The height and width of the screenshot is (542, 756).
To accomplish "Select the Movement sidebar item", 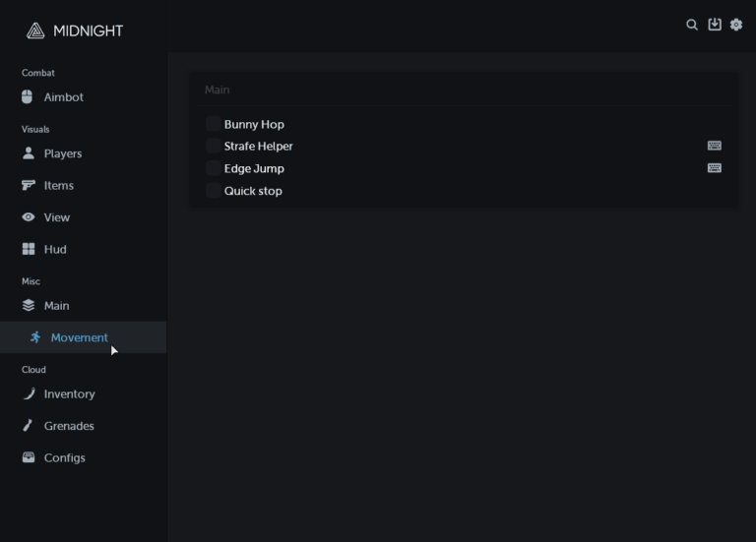I will tap(79, 337).
